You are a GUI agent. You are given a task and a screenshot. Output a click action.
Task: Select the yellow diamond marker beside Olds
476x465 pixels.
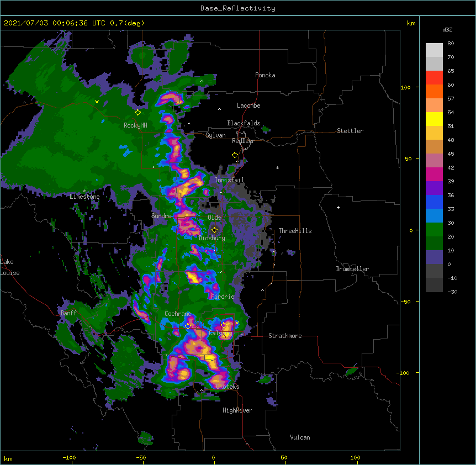214,230
